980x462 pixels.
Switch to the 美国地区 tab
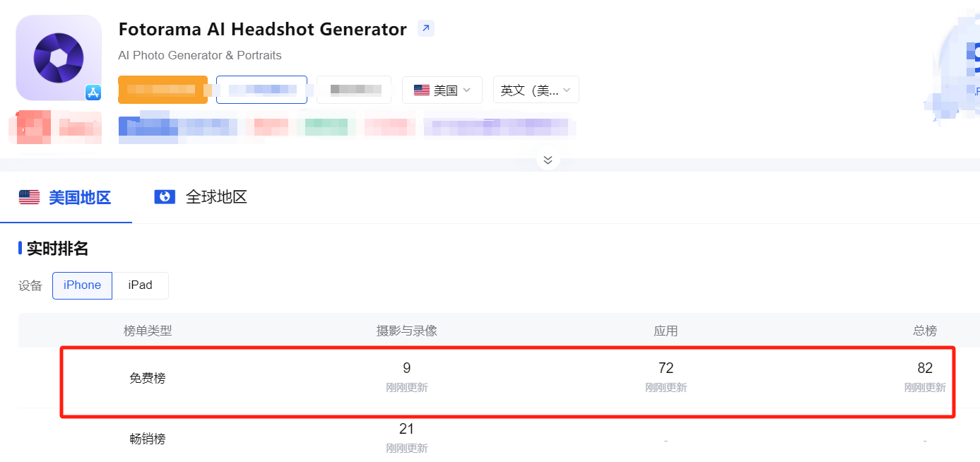click(79, 197)
